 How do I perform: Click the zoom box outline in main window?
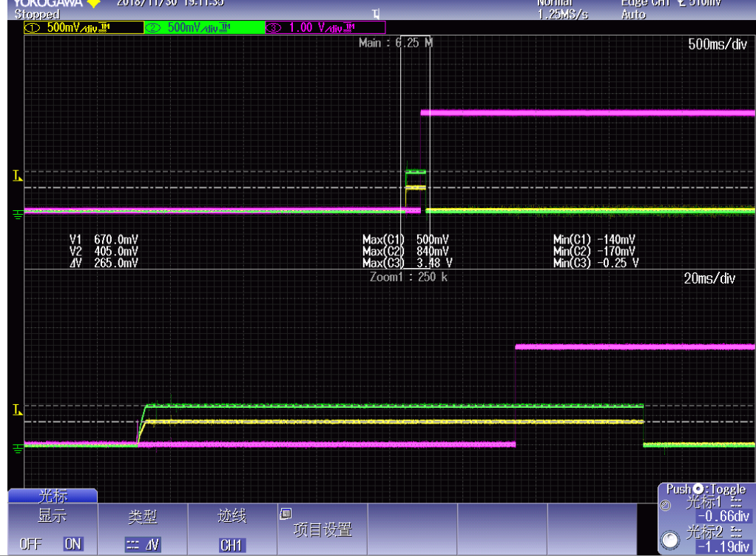coord(415,152)
